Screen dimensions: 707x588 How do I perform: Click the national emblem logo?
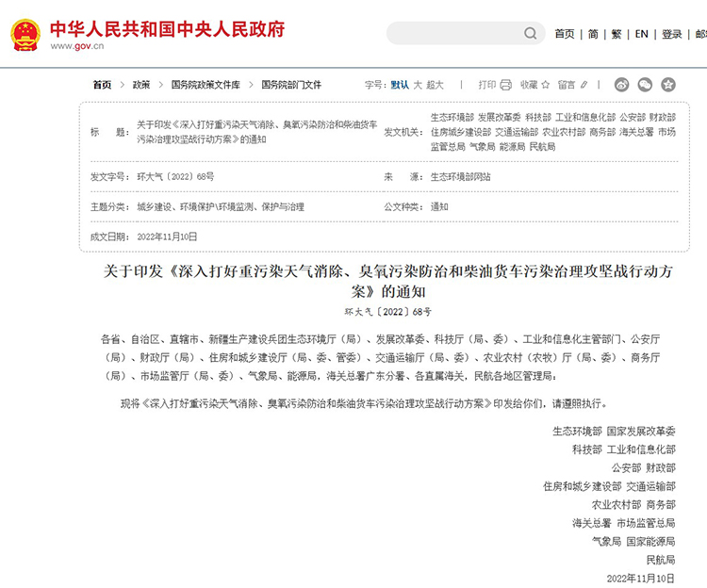25,35
